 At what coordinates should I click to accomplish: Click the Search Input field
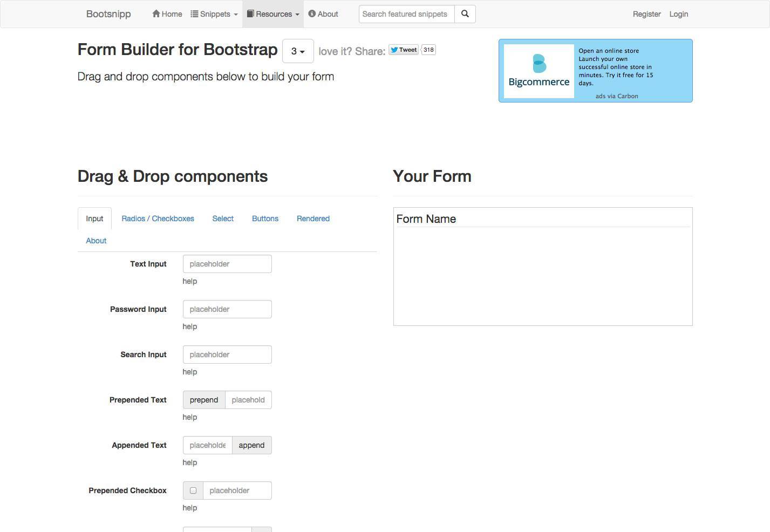point(227,354)
